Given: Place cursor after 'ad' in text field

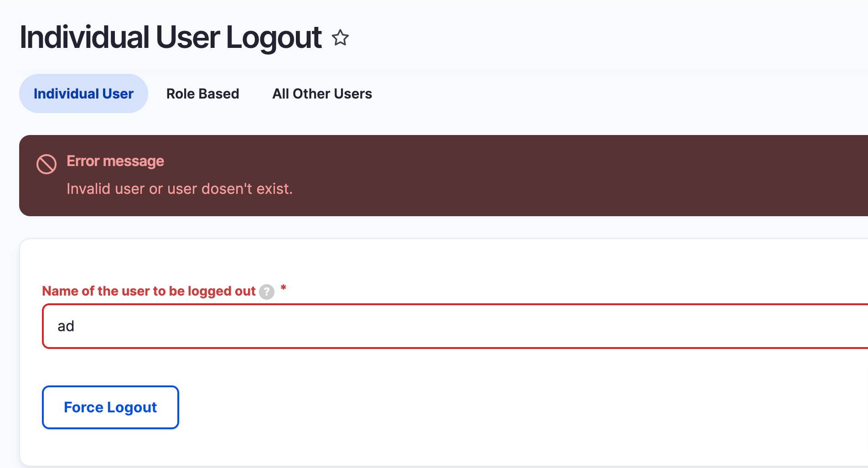Looking at the screenshot, I should tap(75, 326).
